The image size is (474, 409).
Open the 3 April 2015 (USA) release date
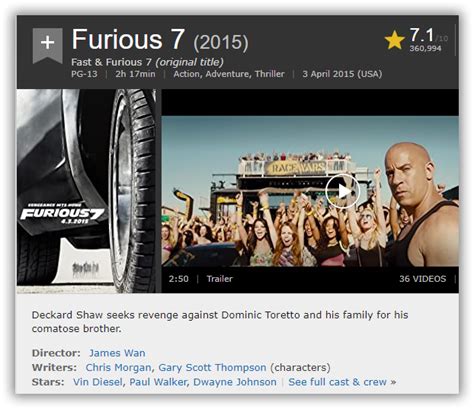tap(342, 74)
